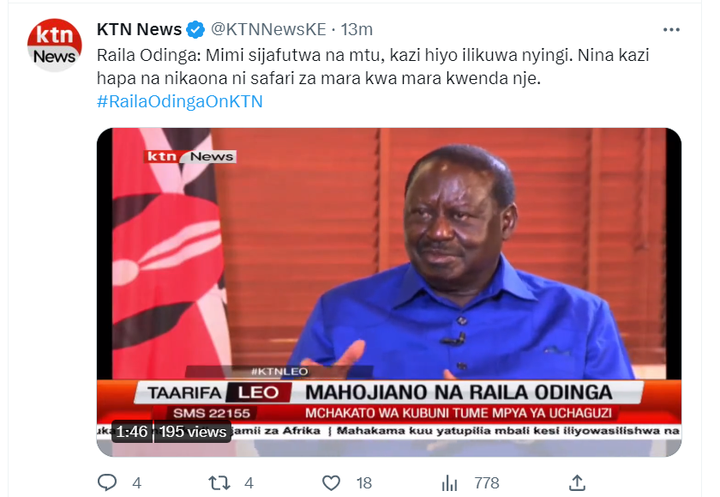Viewport: 720px width, 497px height.
Task: Play the Raila Odinga interview video
Action: coord(389,292)
